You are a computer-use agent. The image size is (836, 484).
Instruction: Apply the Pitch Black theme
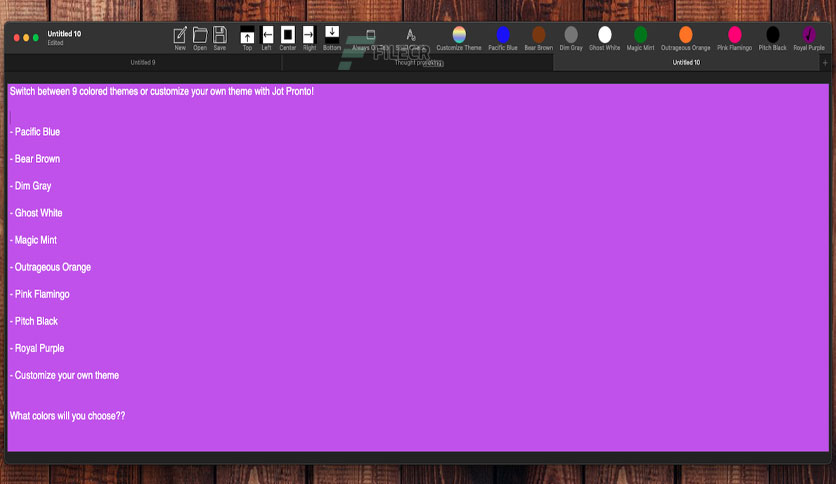click(x=772, y=35)
